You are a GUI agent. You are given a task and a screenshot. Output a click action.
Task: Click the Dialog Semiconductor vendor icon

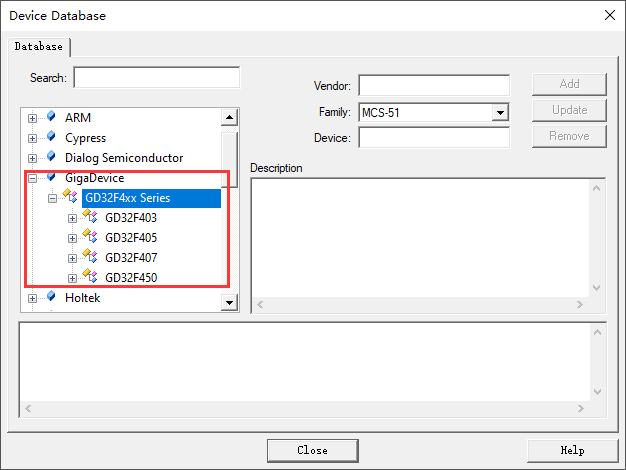tap(51, 157)
